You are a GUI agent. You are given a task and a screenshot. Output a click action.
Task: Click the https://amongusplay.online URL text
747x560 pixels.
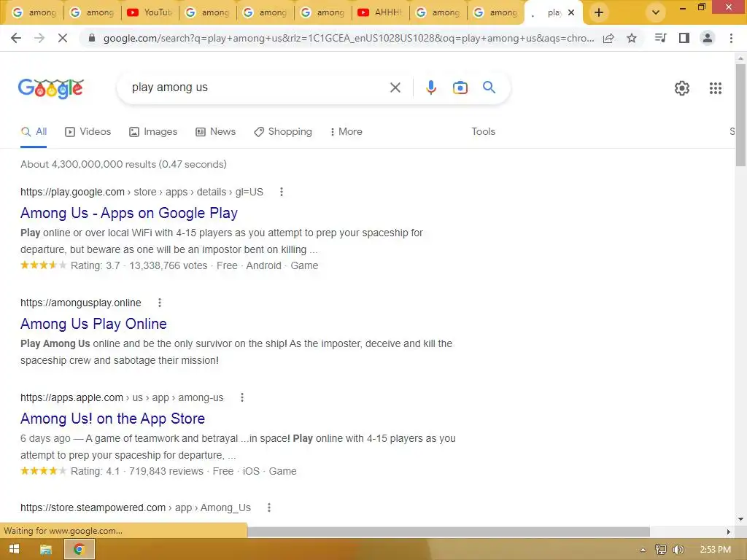coord(81,303)
